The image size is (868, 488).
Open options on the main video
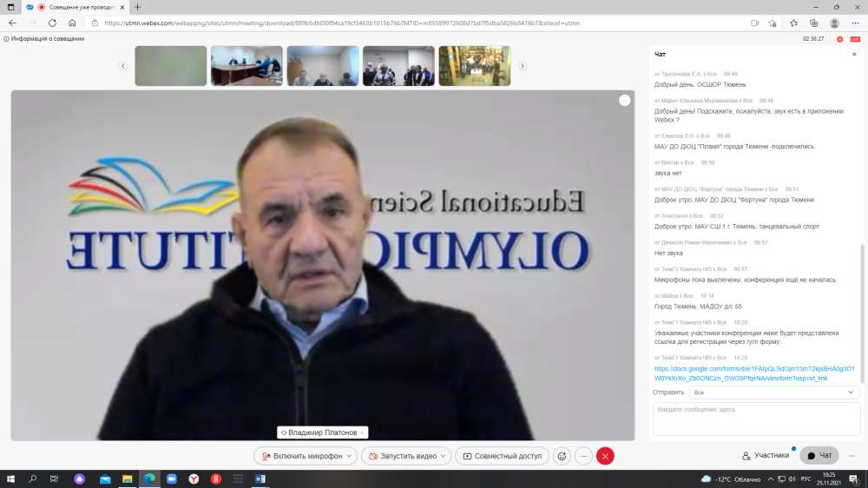pos(624,100)
